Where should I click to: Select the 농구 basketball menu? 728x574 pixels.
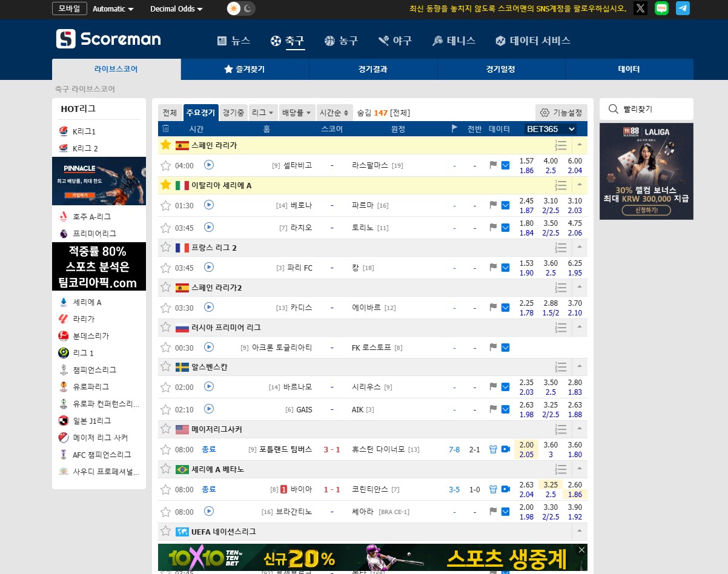click(x=342, y=41)
